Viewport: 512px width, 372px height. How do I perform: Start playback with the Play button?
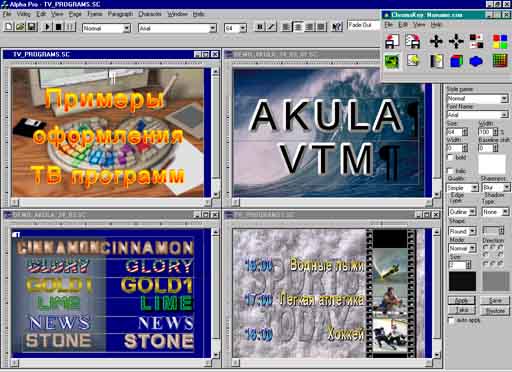pos(47,27)
